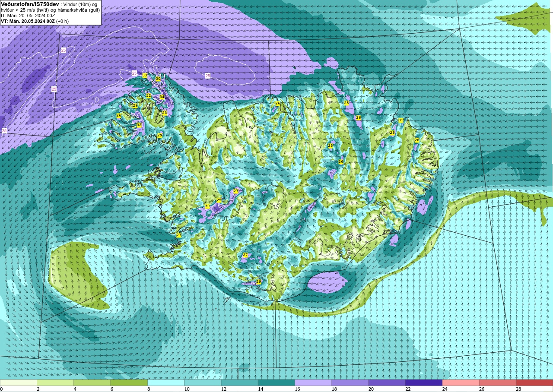Viewport: 553px width, 392px height.
Task: Select the light lavender 16–18 m/s legend swatch
Action: pos(313,383)
